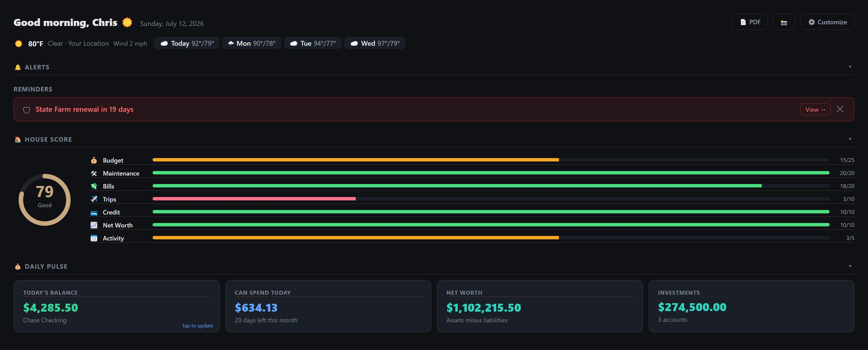
Task: Click the sun icon next to greeting
Action: click(127, 22)
